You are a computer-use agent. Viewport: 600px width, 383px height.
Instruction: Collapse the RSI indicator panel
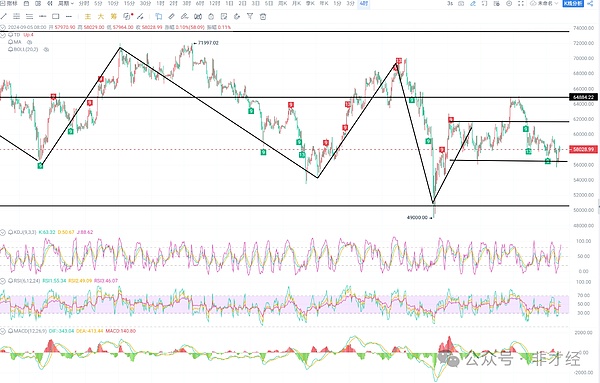(x=3, y=281)
